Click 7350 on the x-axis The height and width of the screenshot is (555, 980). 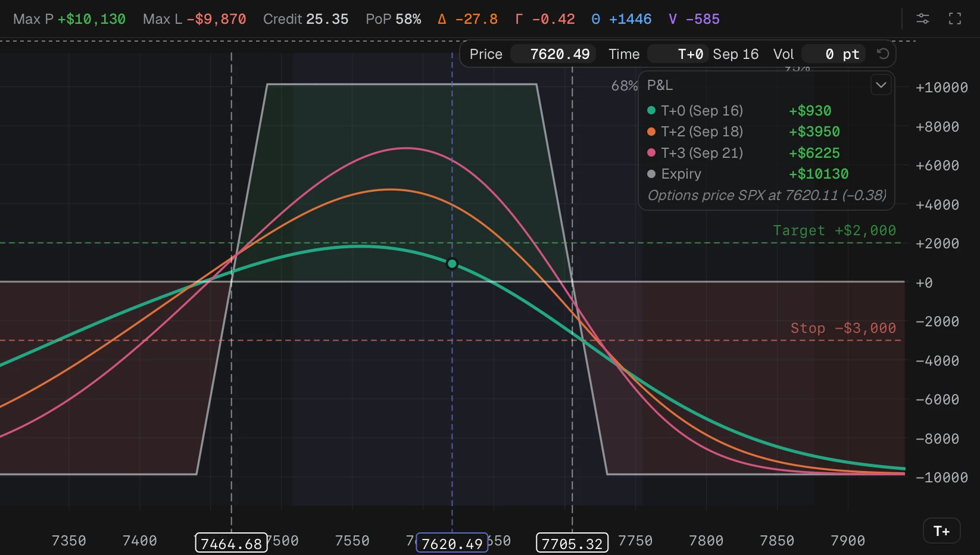pyautogui.click(x=69, y=541)
